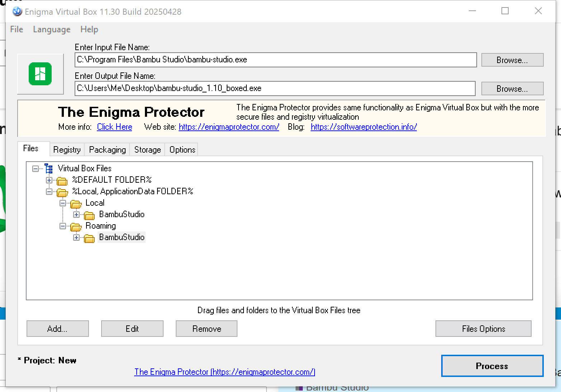561x392 pixels.
Task: Click the Local folder icon
Action: (x=76, y=204)
